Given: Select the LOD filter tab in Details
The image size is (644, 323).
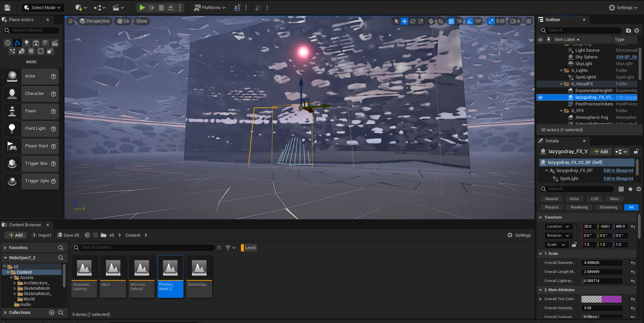Looking at the screenshot, I should tap(595, 199).
